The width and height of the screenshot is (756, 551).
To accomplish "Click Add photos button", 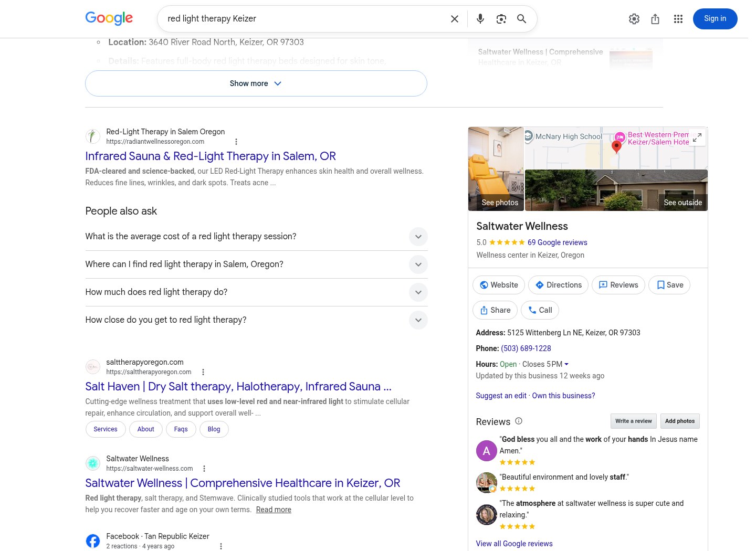I will coord(680,421).
